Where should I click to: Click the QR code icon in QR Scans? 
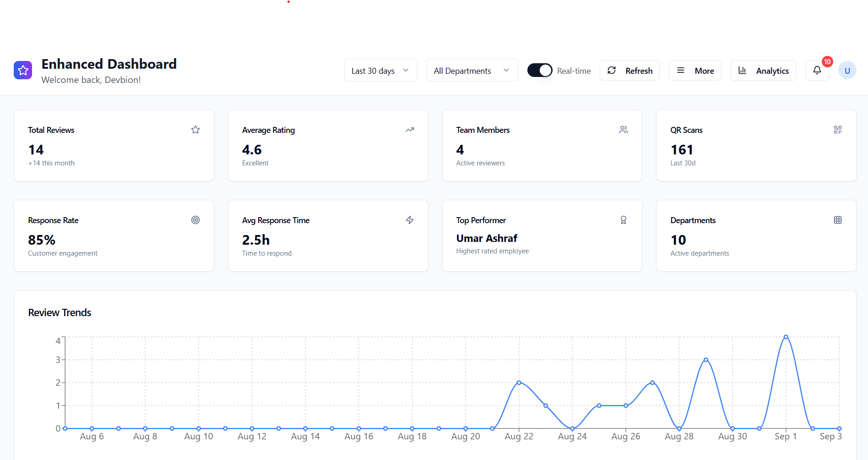tap(838, 130)
